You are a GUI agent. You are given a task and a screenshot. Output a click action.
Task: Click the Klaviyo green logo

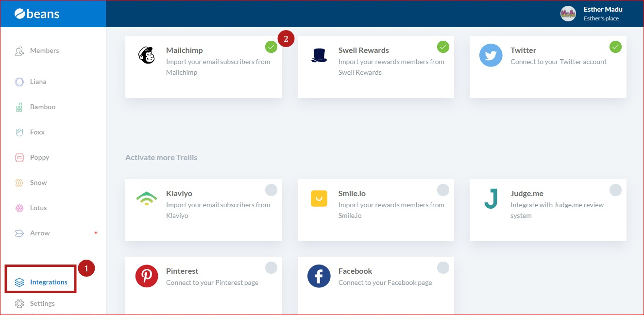[146, 198]
